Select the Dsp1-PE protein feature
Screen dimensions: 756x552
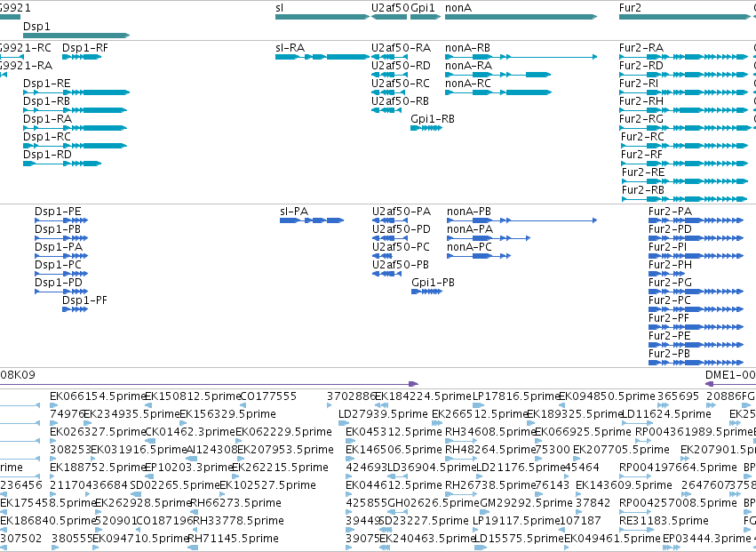(x=61, y=220)
